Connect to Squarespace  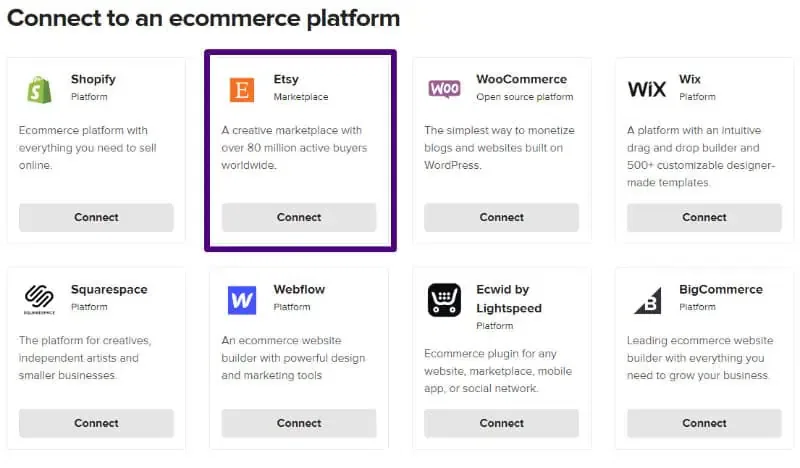96,423
